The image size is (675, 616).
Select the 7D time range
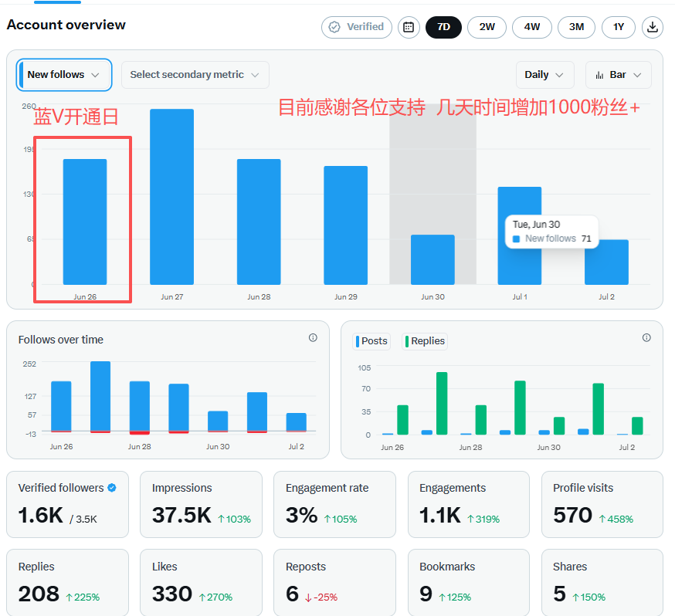click(x=443, y=27)
